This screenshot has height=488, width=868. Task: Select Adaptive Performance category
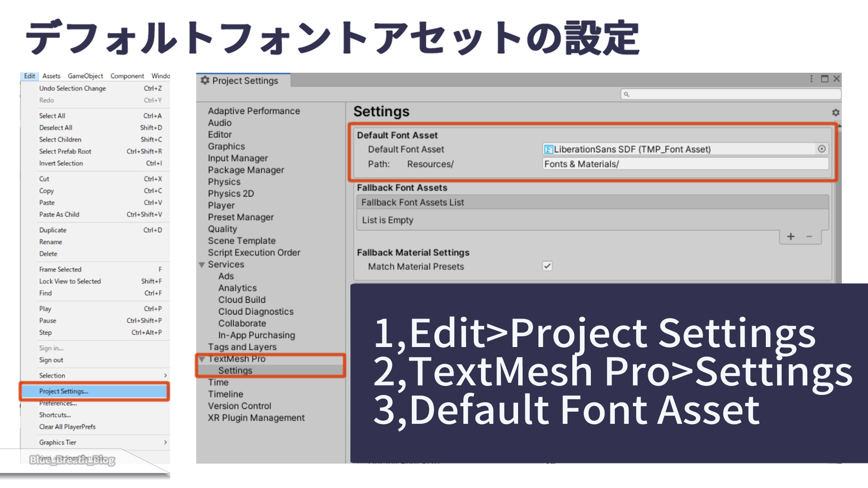[x=254, y=111]
